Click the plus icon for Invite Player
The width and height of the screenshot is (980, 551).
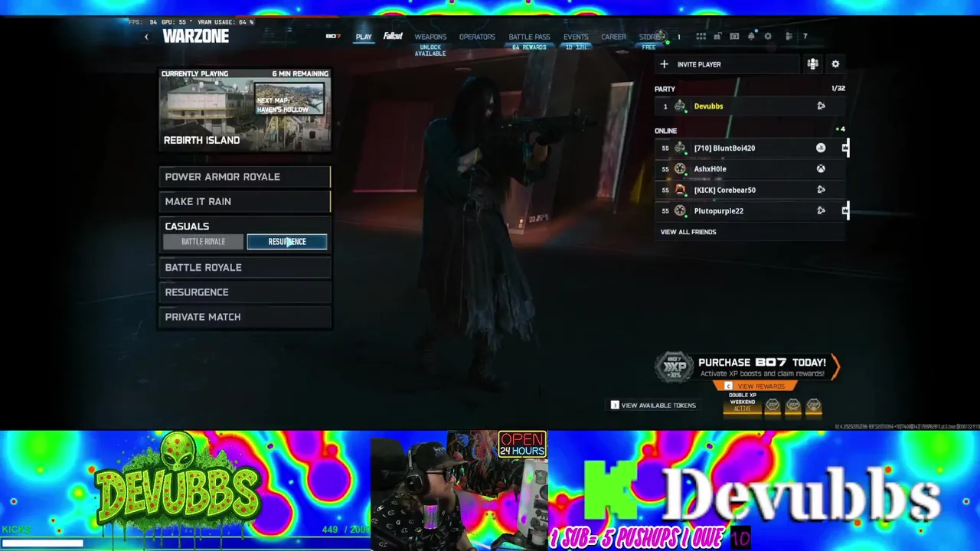665,64
